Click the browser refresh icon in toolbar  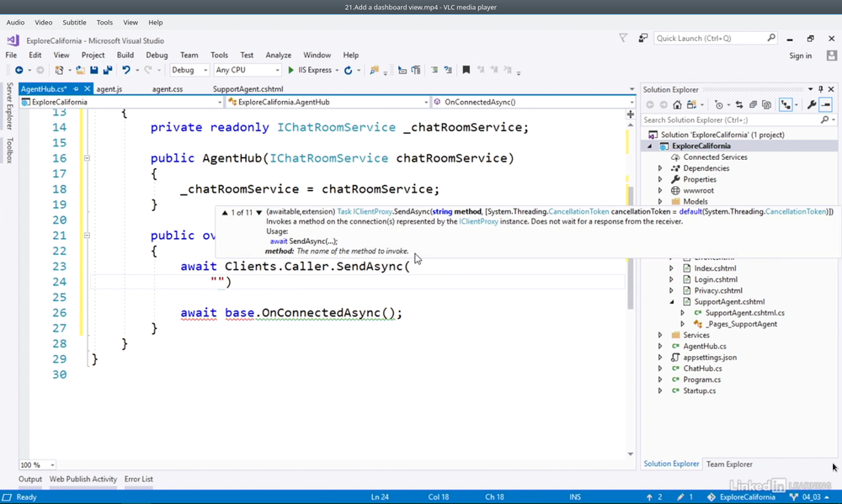348,71
